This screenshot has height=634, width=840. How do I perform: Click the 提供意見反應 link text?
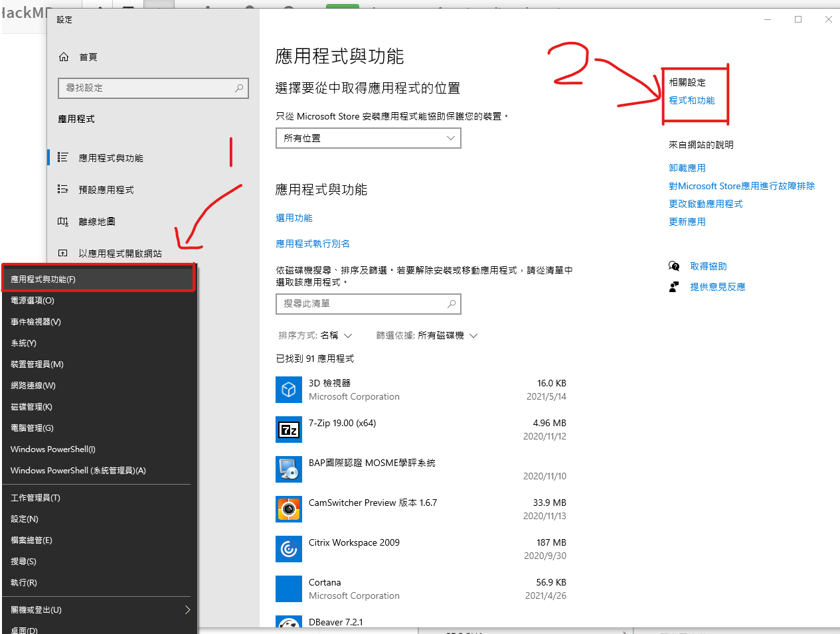coord(718,287)
